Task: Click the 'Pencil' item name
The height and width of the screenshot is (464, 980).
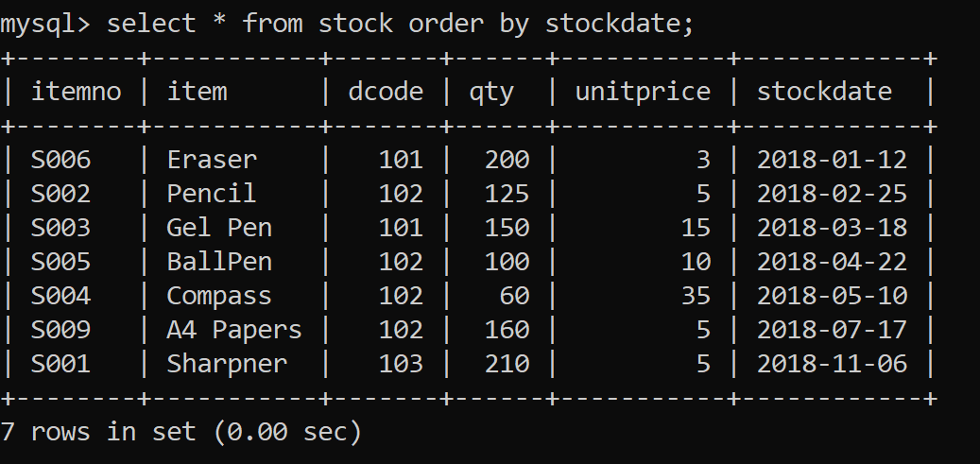Action: point(212,194)
